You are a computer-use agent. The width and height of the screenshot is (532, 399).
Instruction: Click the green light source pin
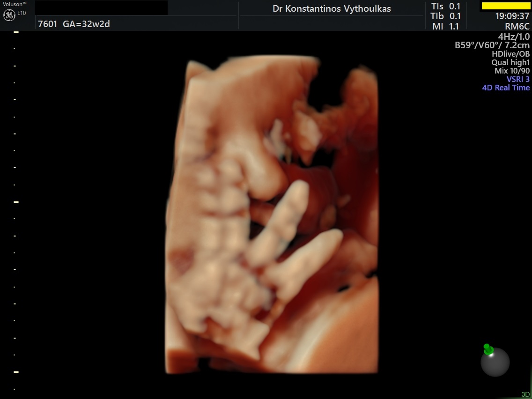tap(488, 349)
